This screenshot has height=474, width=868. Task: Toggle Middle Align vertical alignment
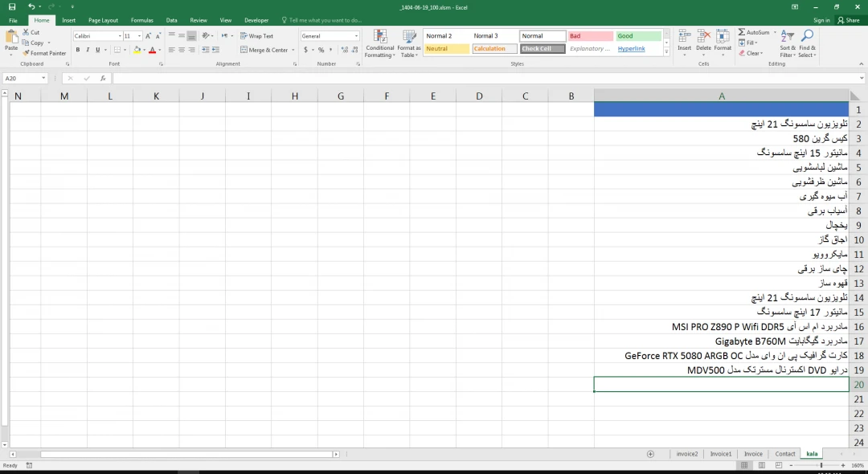182,36
